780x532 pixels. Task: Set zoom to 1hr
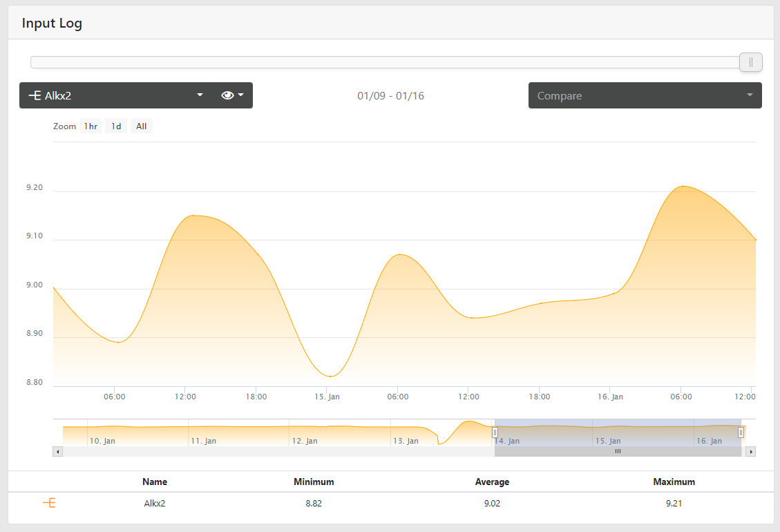pos(91,126)
